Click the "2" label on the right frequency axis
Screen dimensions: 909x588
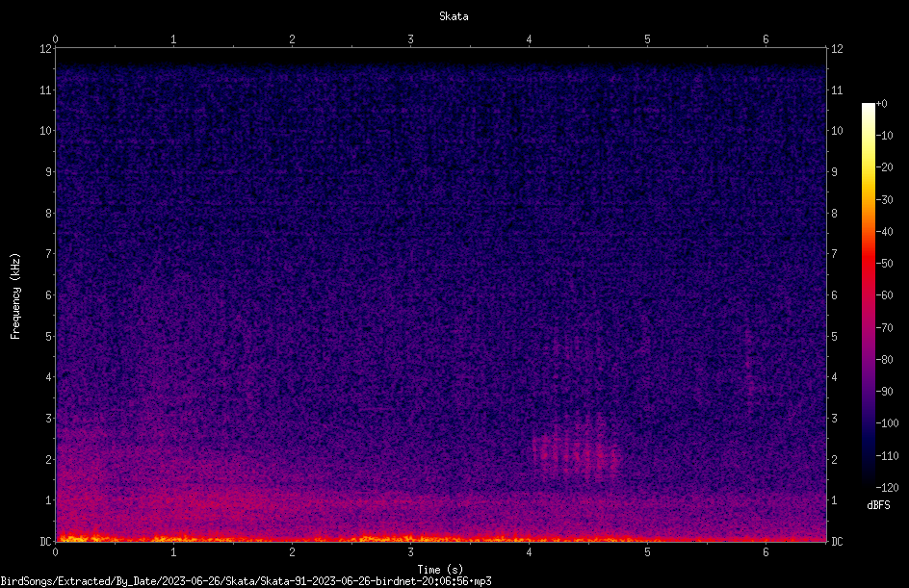point(834,459)
